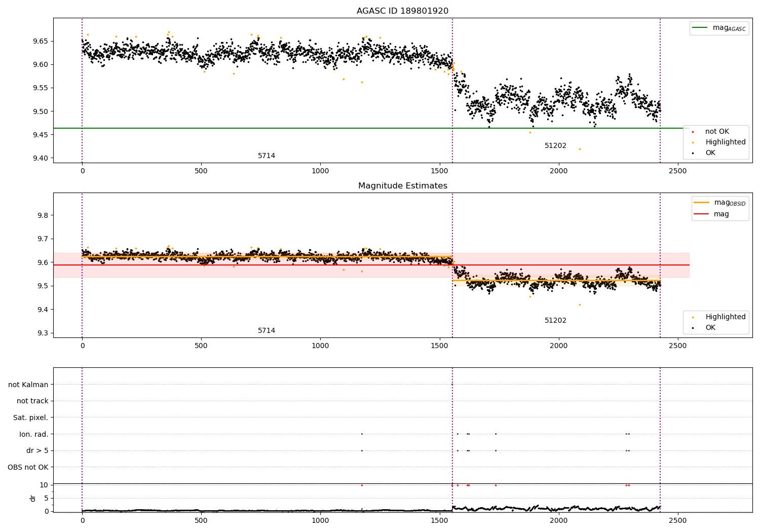Click the "dr > 5" axis label

click(37, 451)
